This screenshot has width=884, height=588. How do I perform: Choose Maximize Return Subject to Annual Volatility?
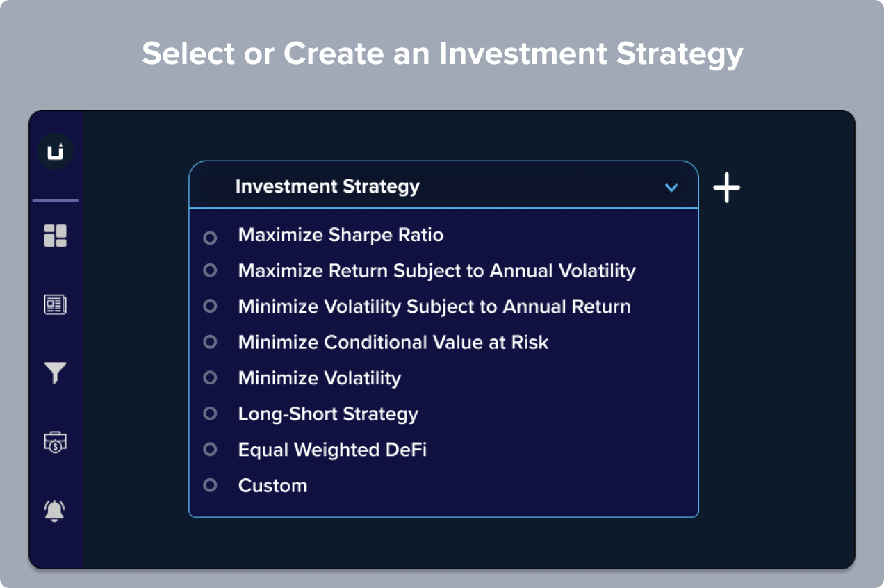(x=437, y=270)
